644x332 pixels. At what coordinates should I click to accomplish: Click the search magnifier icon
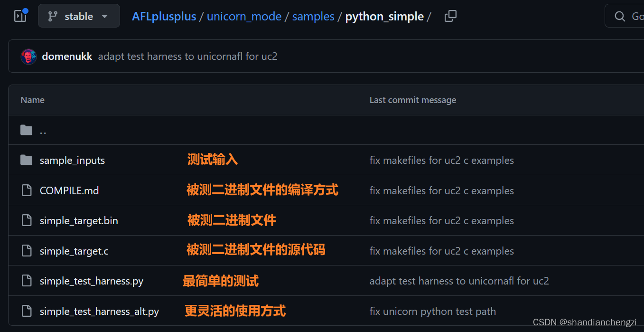[x=620, y=16]
